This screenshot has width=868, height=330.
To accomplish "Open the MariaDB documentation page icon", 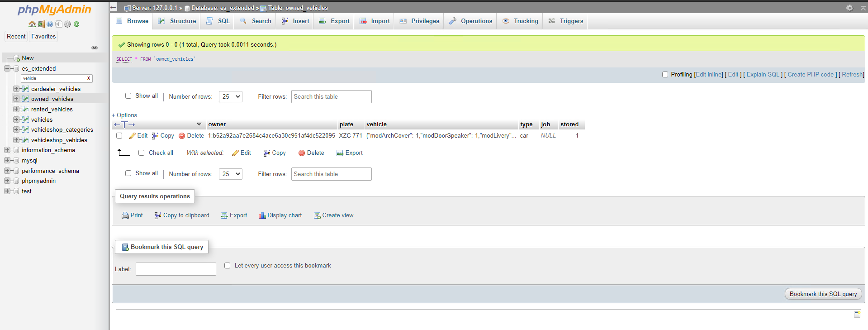I will click(x=58, y=24).
